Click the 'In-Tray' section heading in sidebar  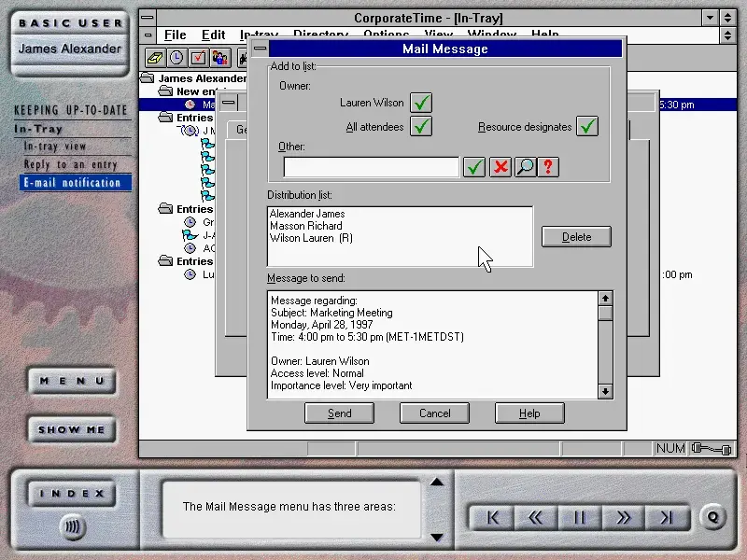pos(38,129)
